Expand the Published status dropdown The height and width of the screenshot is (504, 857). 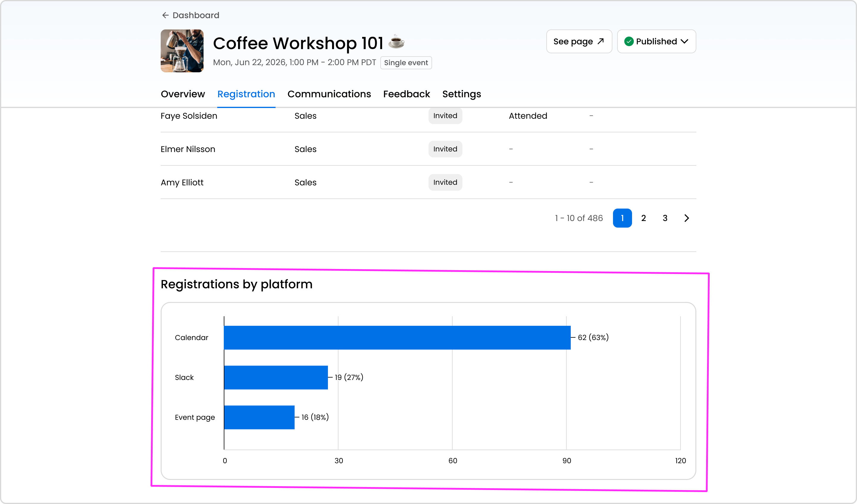[684, 41]
